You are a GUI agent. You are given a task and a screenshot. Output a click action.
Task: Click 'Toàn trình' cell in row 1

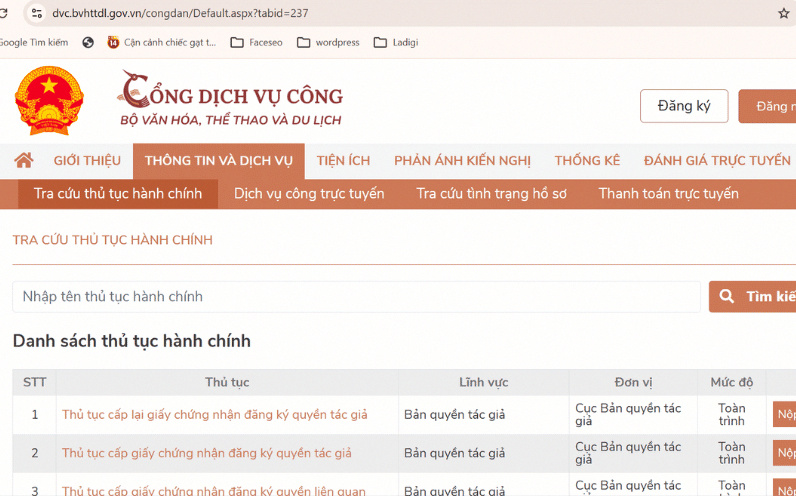click(x=732, y=414)
